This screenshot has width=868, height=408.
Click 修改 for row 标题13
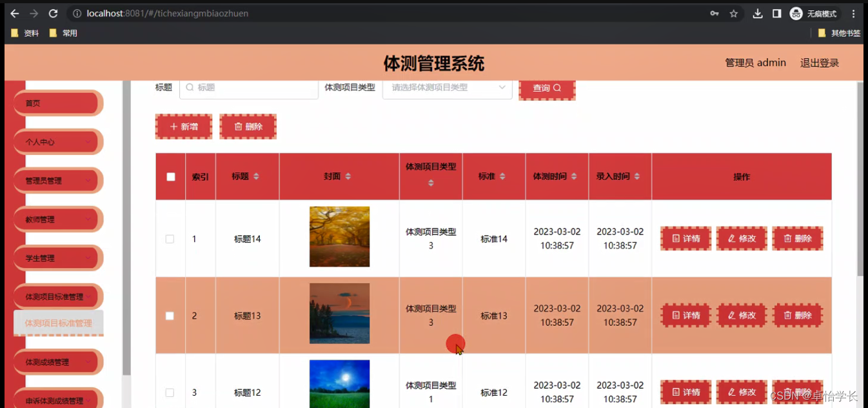point(742,315)
